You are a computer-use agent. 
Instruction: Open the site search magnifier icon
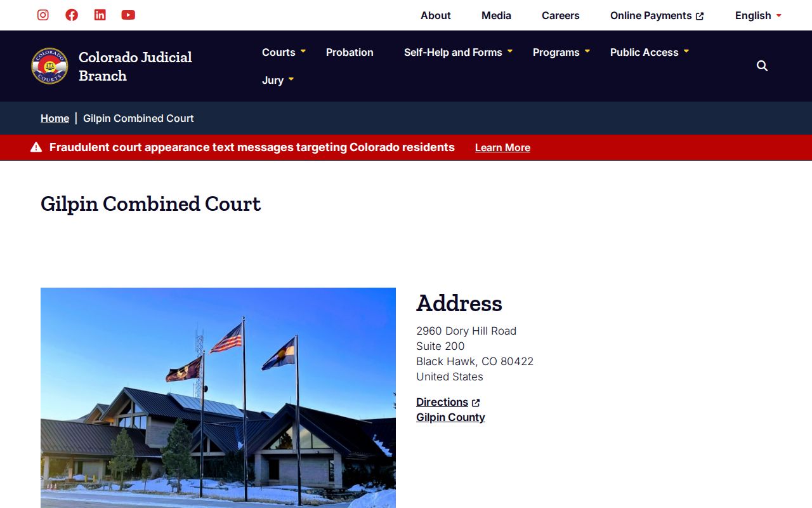point(762,66)
